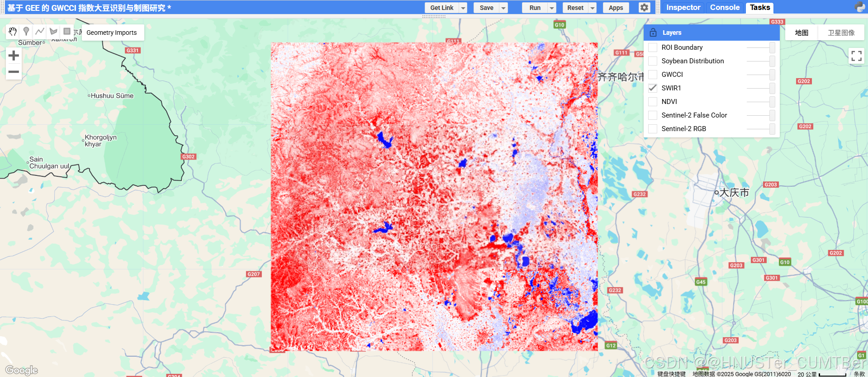Zoom out of the map
The image size is (868, 377).
(14, 72)
